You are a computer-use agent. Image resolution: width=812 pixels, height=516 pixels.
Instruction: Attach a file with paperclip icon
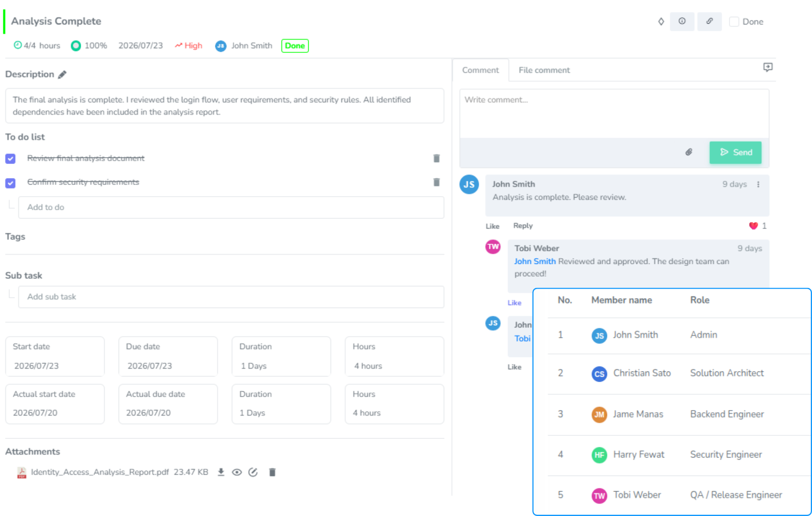(689, 152)
